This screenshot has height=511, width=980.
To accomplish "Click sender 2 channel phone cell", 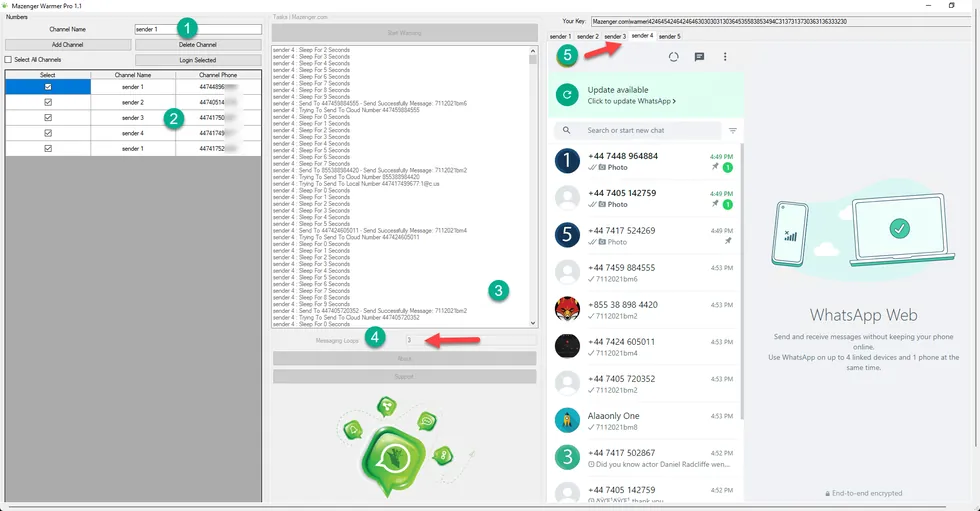I will point(218,102).
